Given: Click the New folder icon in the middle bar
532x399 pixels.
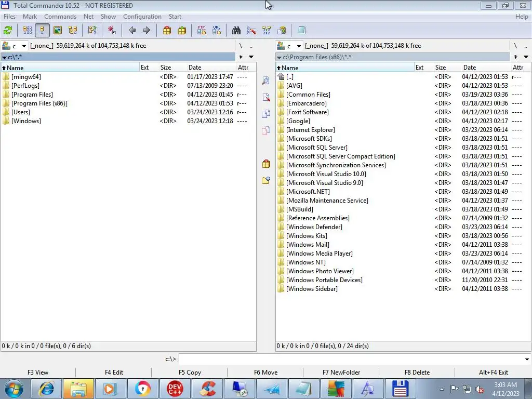Looking at the screenshot, I should [266, 180].
